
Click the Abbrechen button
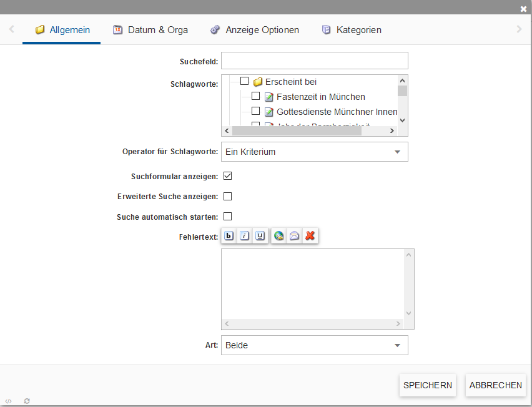tap(496, 385)
